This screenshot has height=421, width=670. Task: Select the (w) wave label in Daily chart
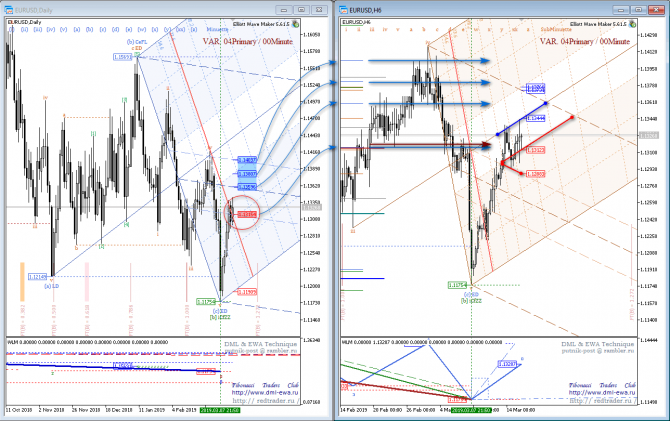click(x=141, y=29)
